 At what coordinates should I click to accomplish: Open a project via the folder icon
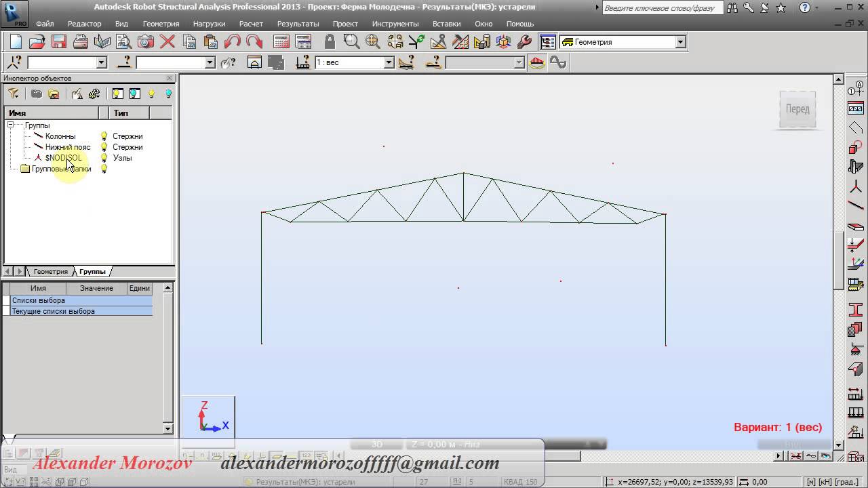tap(37, 42)
